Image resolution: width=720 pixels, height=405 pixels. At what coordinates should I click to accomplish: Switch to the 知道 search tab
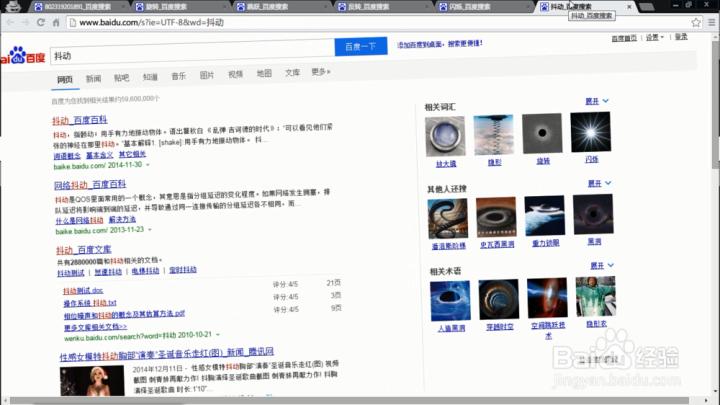pyautogui.click(x=150, y=77)
